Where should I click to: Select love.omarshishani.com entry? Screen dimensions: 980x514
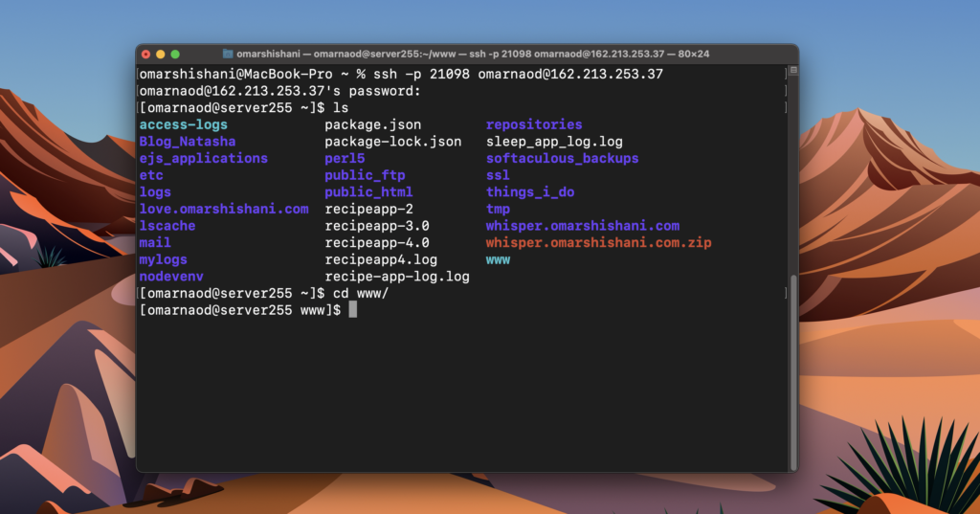coord(224,209)
